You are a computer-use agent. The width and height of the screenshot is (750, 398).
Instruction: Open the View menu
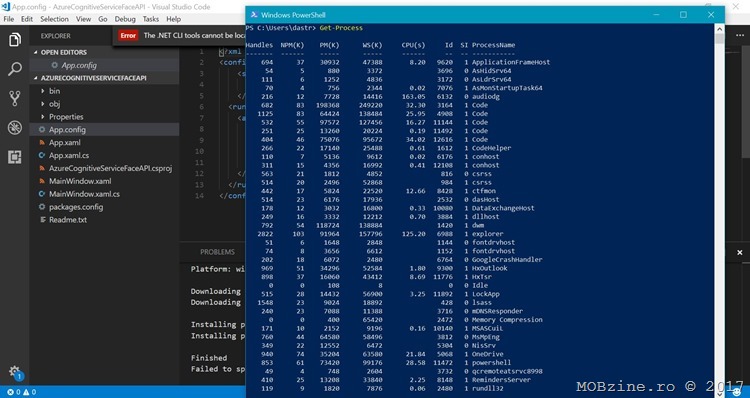pyautogui.click(x=83, y=19)
